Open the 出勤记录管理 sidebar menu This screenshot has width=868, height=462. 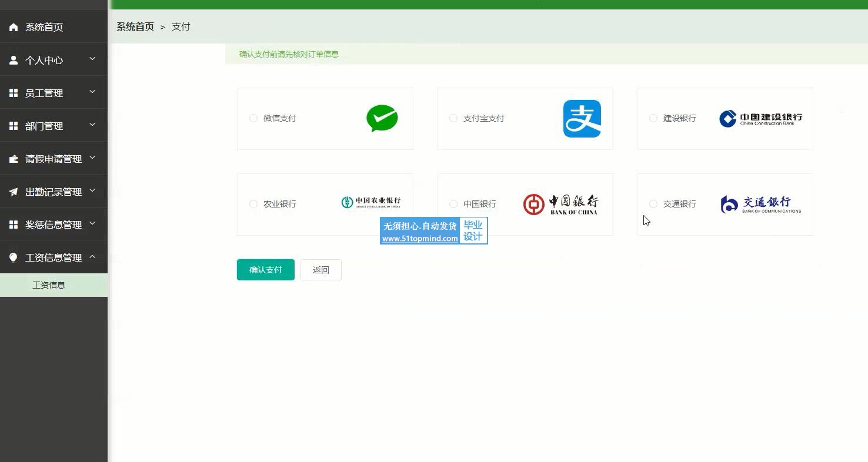[x=54, y=192]
